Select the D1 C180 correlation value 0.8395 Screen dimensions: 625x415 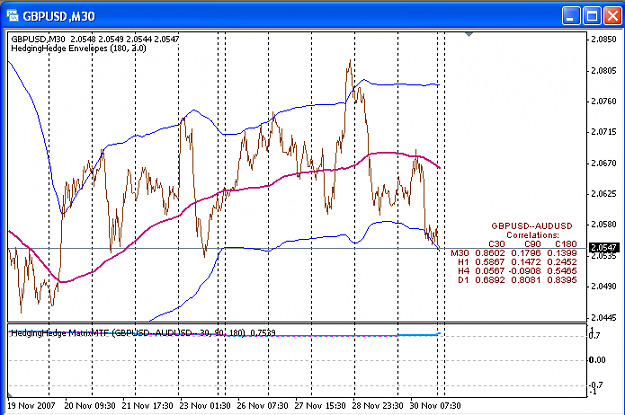coord(562,280)
